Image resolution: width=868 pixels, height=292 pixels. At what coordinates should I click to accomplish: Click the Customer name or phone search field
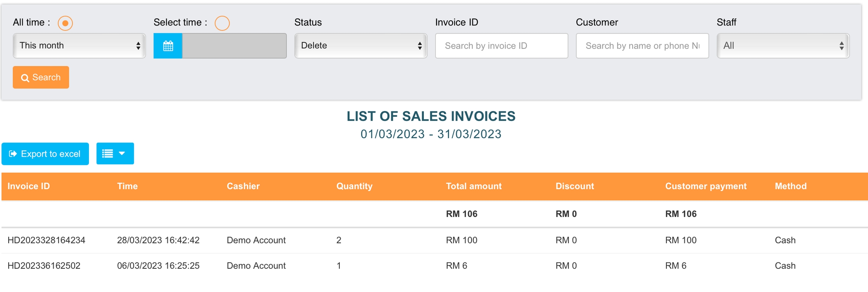(x=642, y=46)
